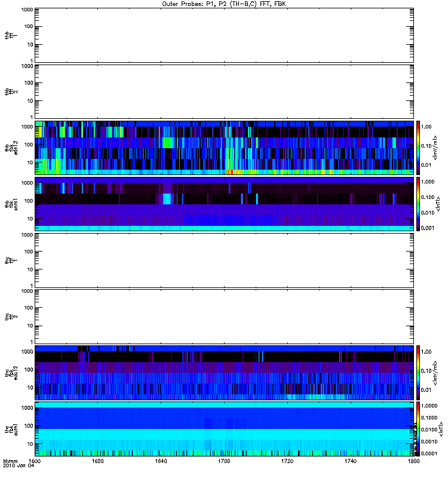Click the "1740" time axis tick label
Viewport: 448px width, 478px height.
pos(351,461)
